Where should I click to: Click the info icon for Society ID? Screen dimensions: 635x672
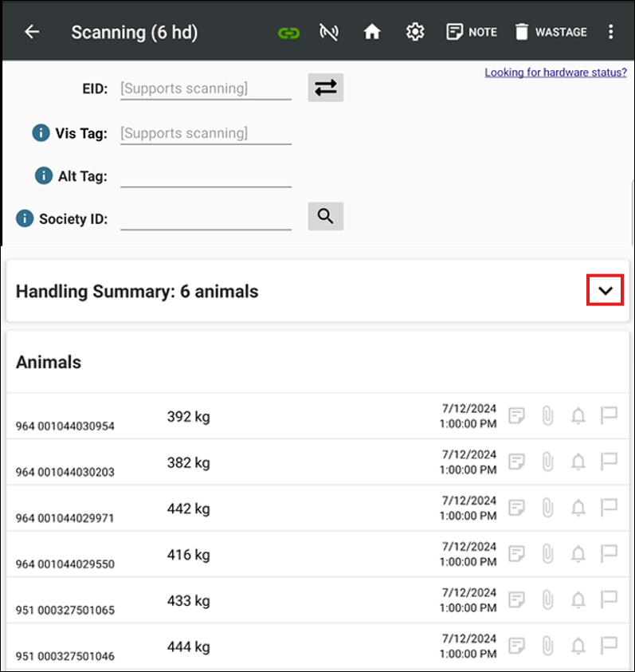pos(25,218)
